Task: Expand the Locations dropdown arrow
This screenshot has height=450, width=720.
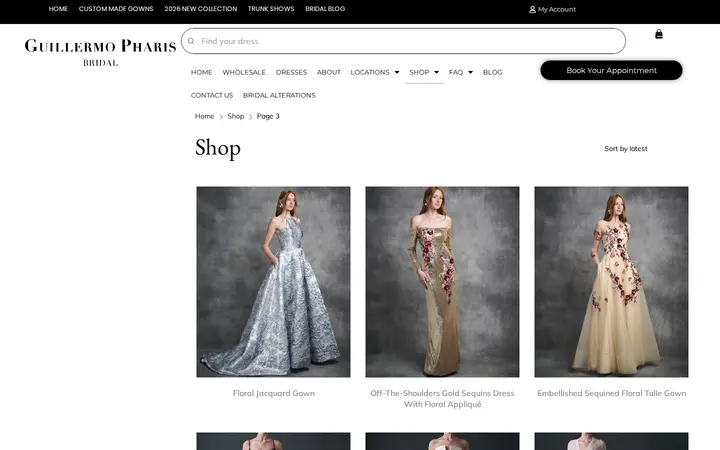Action: pos(397,72)
